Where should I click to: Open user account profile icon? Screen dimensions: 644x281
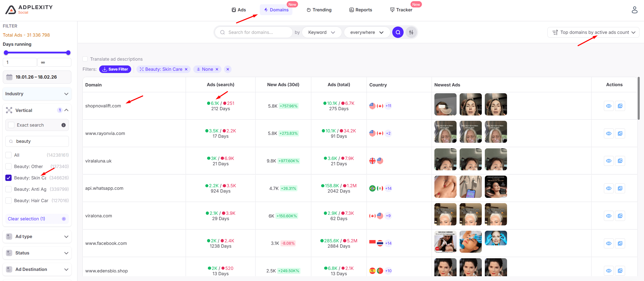634,10
